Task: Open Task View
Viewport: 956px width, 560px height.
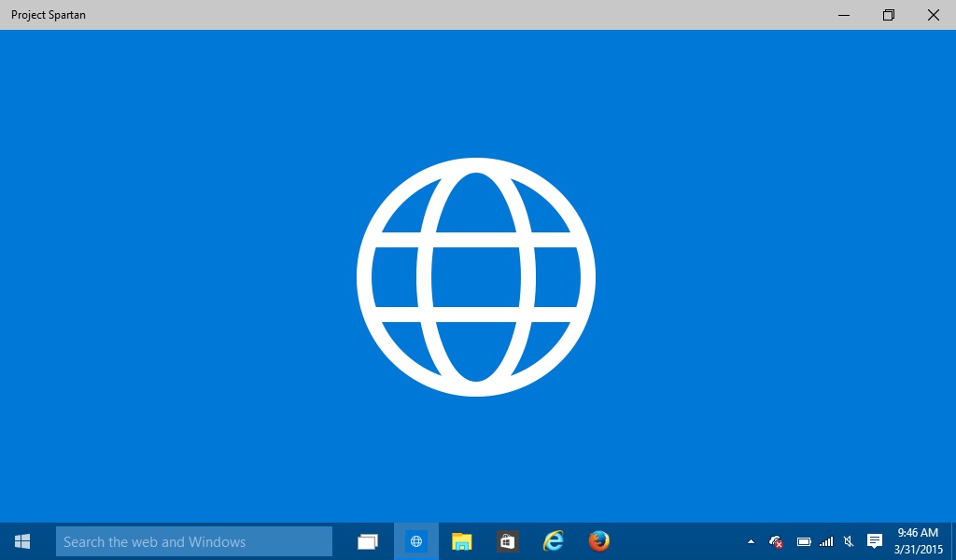Action: point(367,541)
